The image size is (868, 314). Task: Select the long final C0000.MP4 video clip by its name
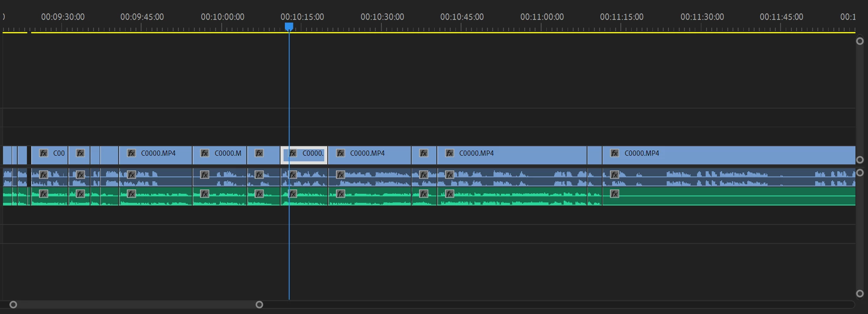642,153
